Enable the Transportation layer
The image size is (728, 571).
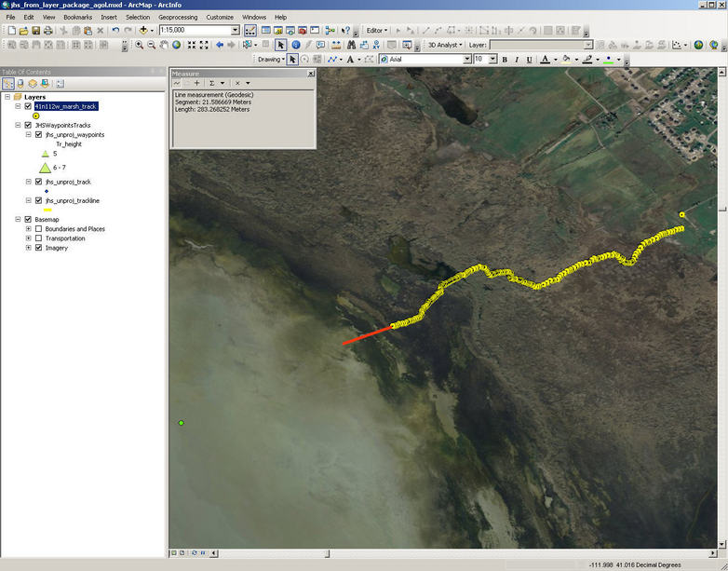pyautogui.click(x=38, y=238)
